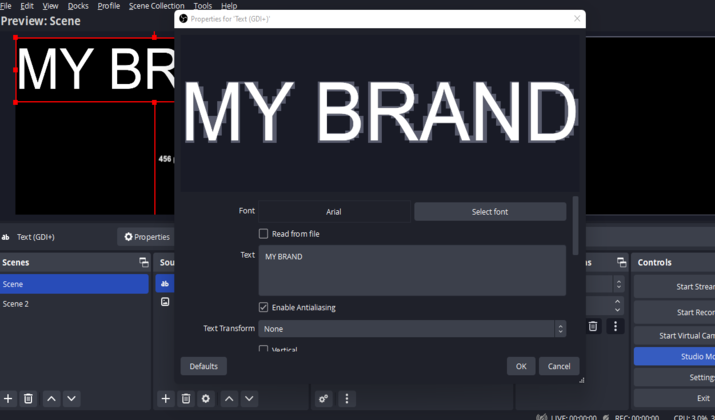Remove selected scene using Scenes trash icon

point(28,399)
